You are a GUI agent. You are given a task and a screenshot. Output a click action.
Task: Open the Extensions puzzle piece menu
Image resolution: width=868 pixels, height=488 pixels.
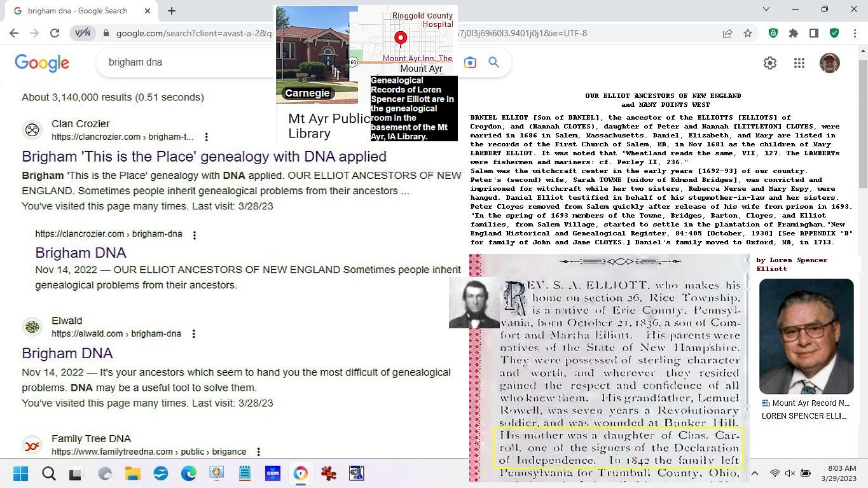coord(794,33)
